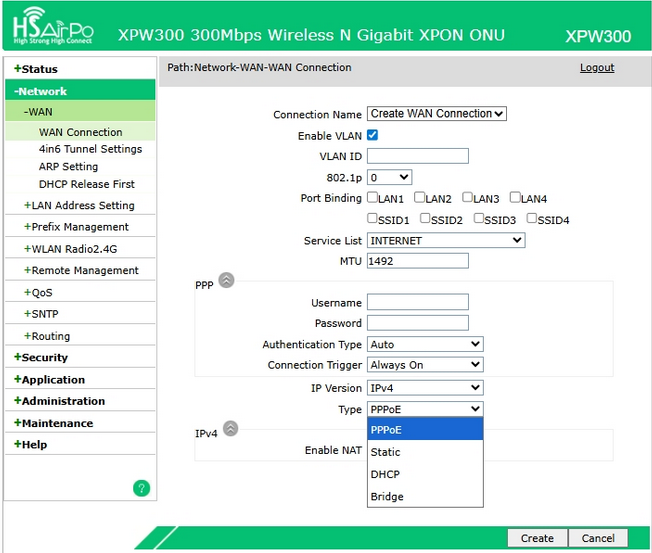The width and height of the screenshot is (652, 553).
Task: Click the Cancel button
Action: point(598,538)
